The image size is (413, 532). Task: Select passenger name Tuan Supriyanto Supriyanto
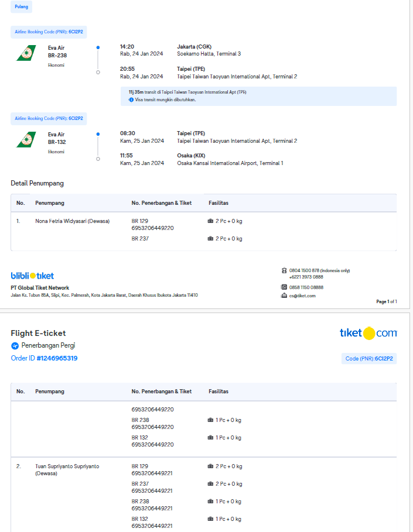pos(67,466)
